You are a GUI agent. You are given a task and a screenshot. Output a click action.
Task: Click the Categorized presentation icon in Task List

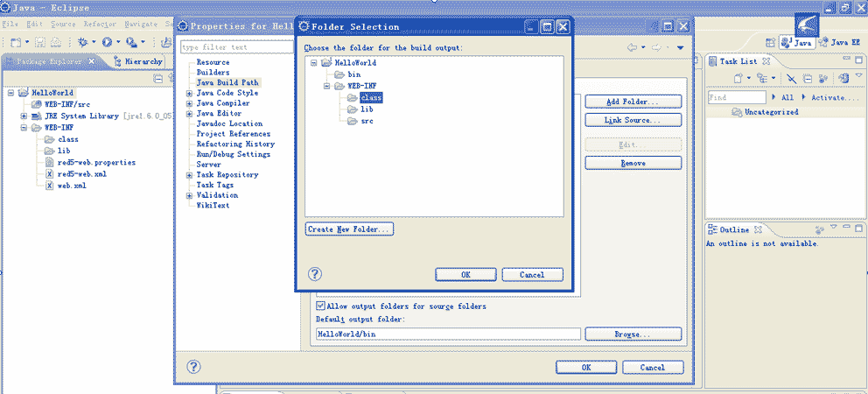[x=762, y=78]
